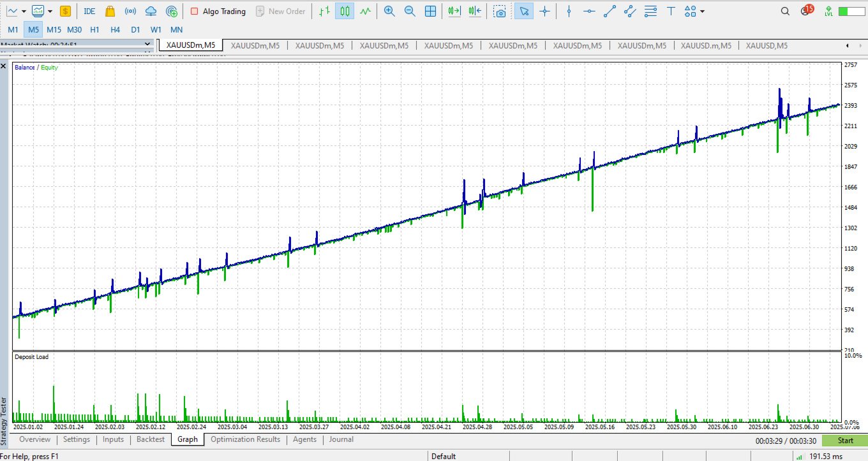Select the W1 timeframe button
The width and height of the screenshot is (868, 461).
point(156,29)
